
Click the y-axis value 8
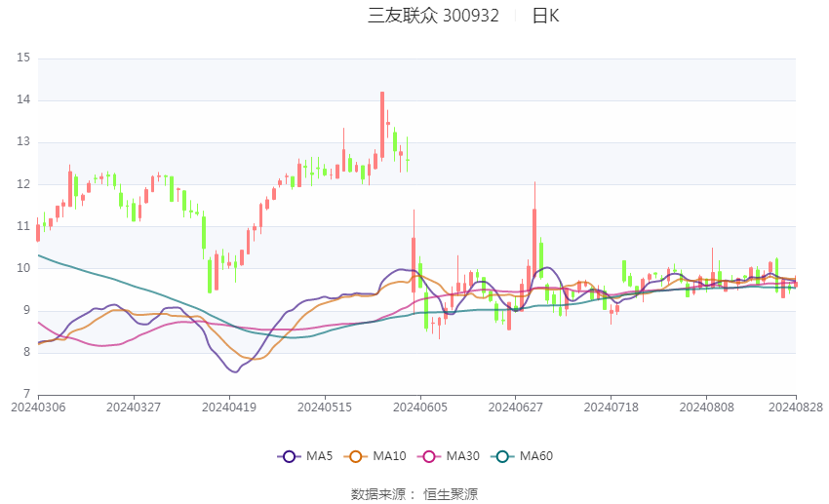coord(26,352)
